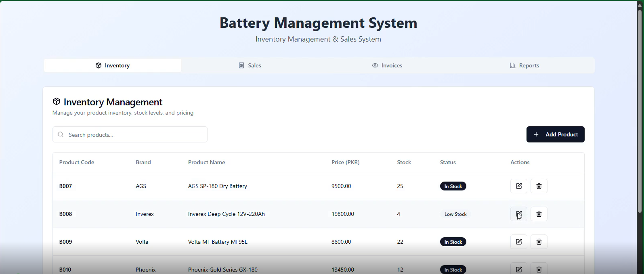This screenshot has height=274, width=644.
Task: Click the Battery Management System title
Action: (x=318, y=23)
